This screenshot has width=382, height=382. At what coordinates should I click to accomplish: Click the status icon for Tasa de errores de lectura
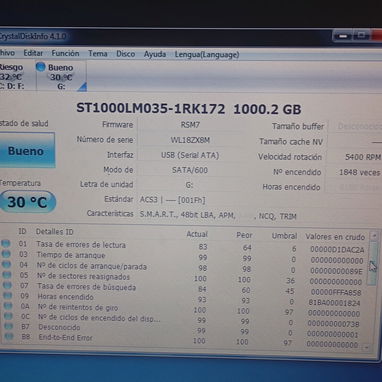coord(6,243)
